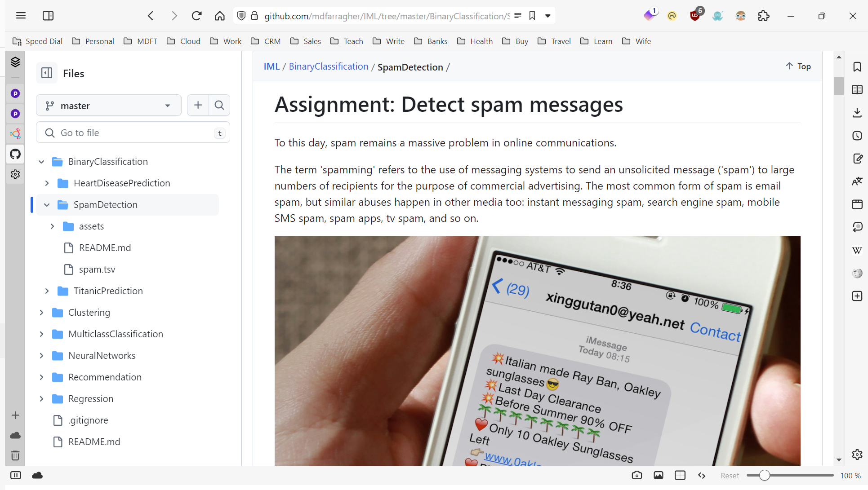Open the master branch dropdown
This screenshot has height=490, width=868.
click(x=108, y=106)
